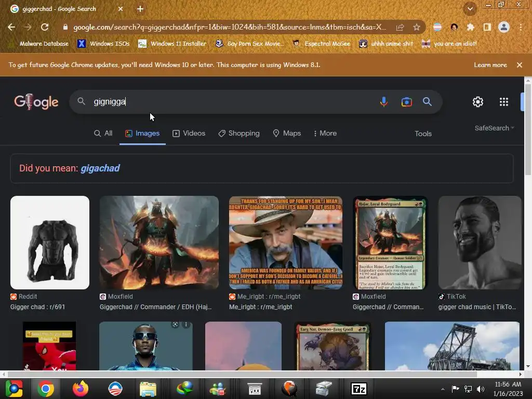This screenshot has width=532, height=399.
Task: Reload the page
Action: click(x=45, y=27)
